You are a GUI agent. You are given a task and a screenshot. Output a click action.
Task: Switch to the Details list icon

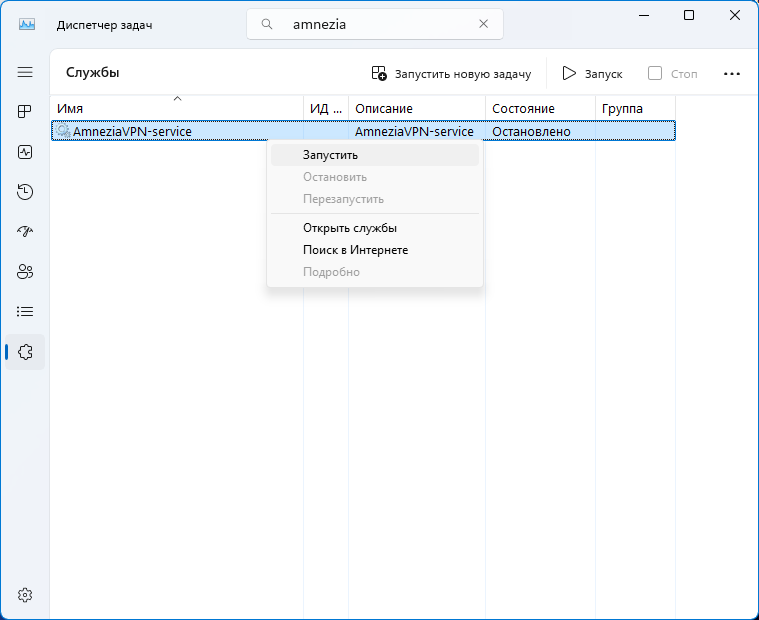pyautogui.click(x=25, y=312)
